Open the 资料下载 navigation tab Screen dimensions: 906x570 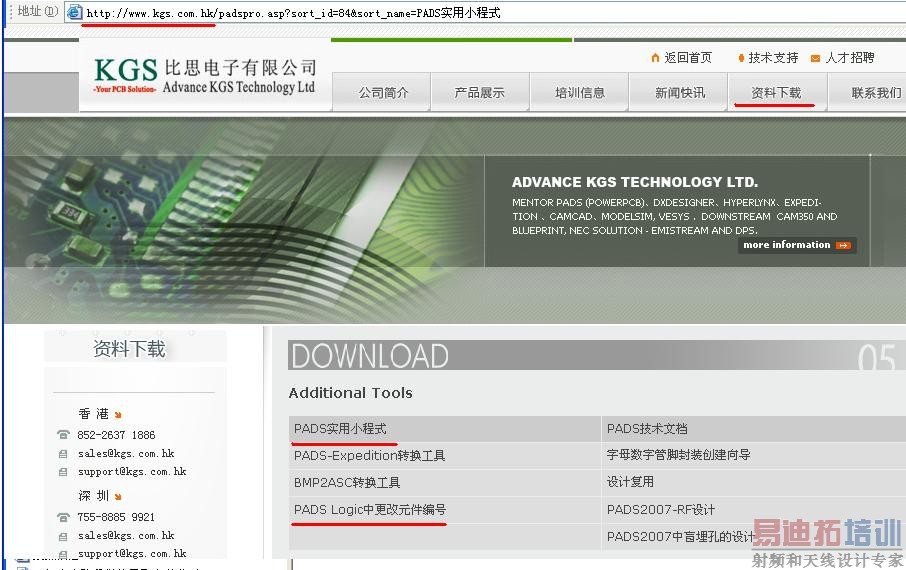point(776,92)
